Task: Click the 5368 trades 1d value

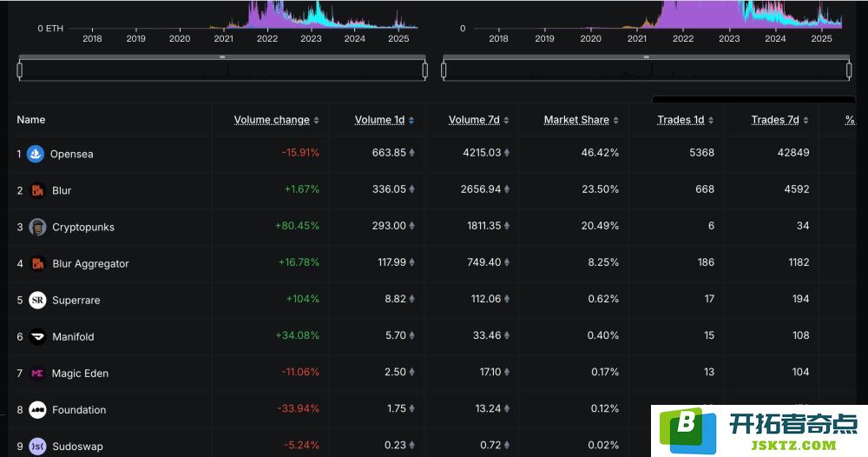Action: [x=701, y=152]
